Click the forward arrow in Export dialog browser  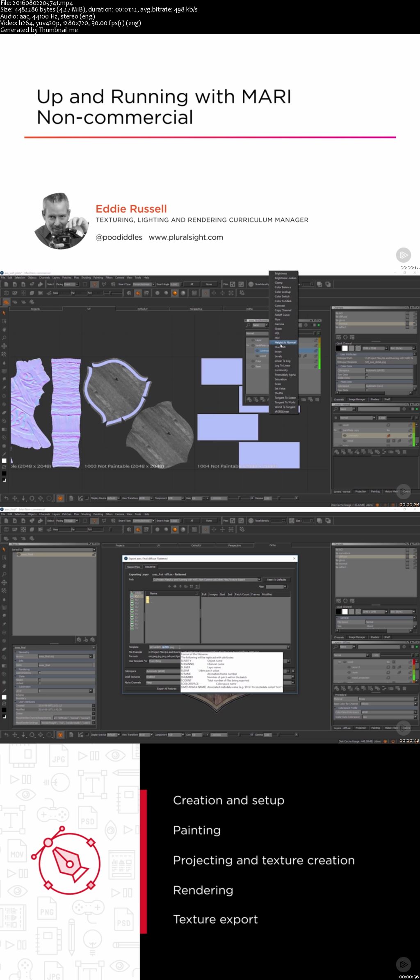[x=175, y=586]
